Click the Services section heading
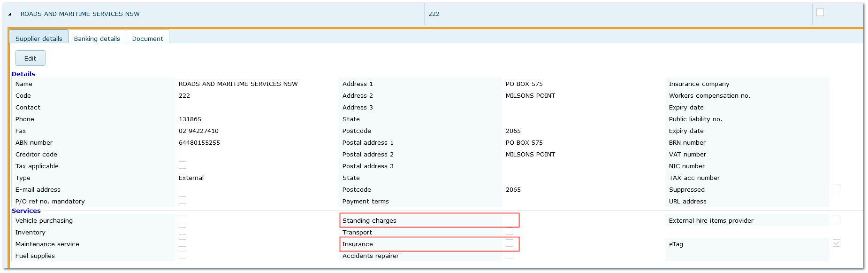The height and width of the screenshot is (273, 868). [26, 211]
